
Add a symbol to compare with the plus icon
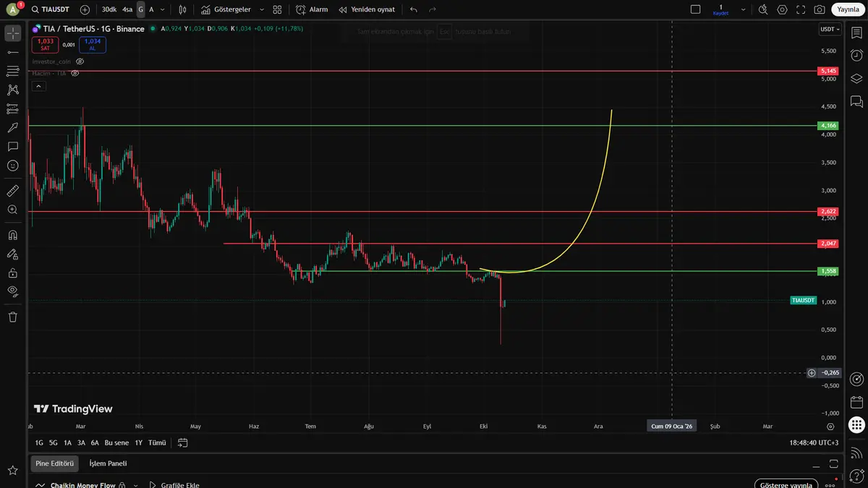tap(85, 9)
